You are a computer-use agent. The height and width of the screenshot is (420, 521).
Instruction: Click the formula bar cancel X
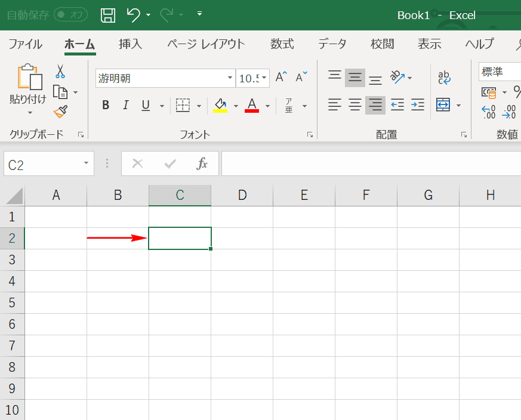tap(137, 163)
